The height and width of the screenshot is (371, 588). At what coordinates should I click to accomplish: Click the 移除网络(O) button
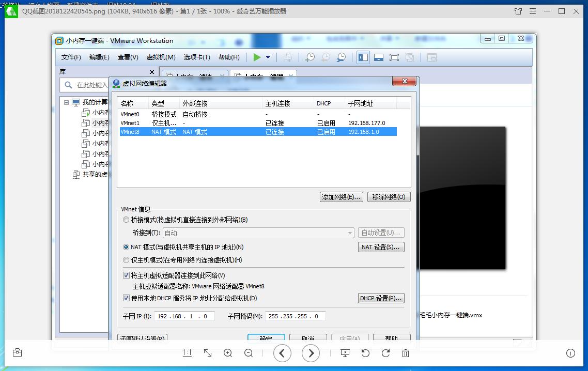tap(389, 197)
